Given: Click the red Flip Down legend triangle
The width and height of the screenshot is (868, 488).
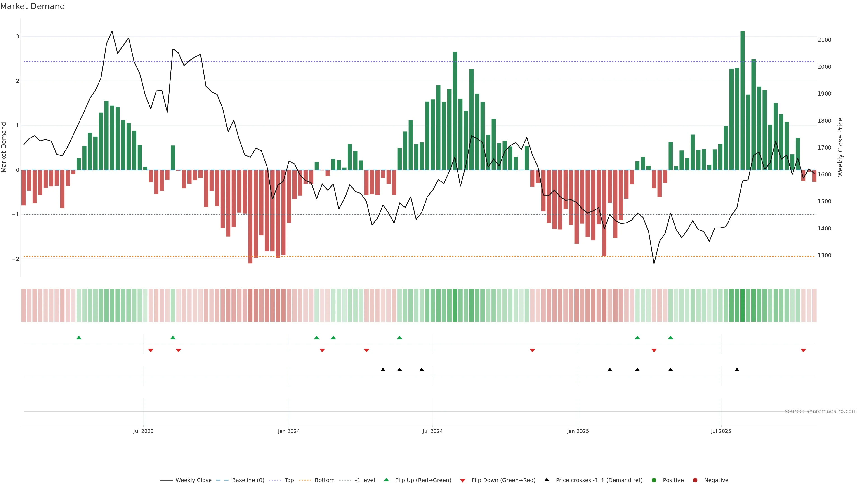Looking at the screenshot, I should pyautogui.click(x=463, y=481).
